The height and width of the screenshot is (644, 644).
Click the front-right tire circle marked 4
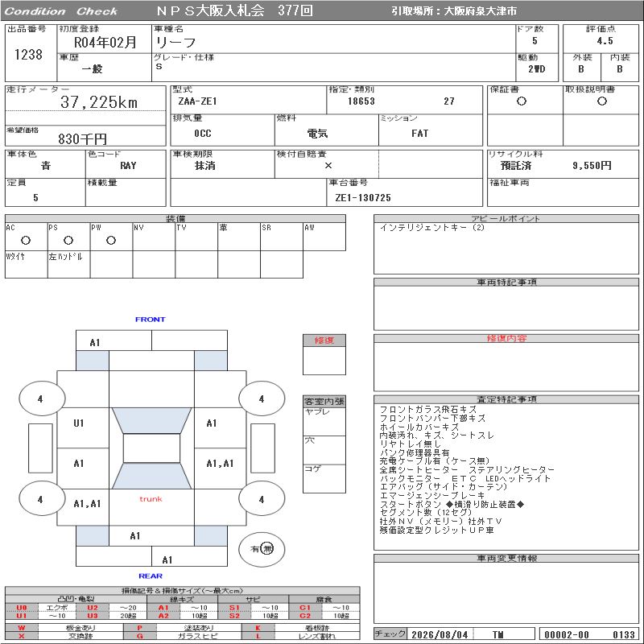click(x=262, y=398)
